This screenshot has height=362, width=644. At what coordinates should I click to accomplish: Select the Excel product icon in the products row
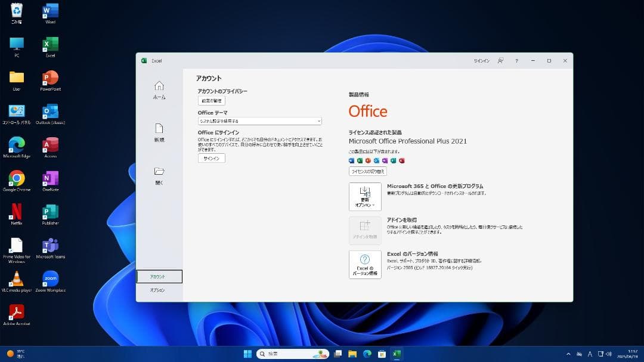360,160
